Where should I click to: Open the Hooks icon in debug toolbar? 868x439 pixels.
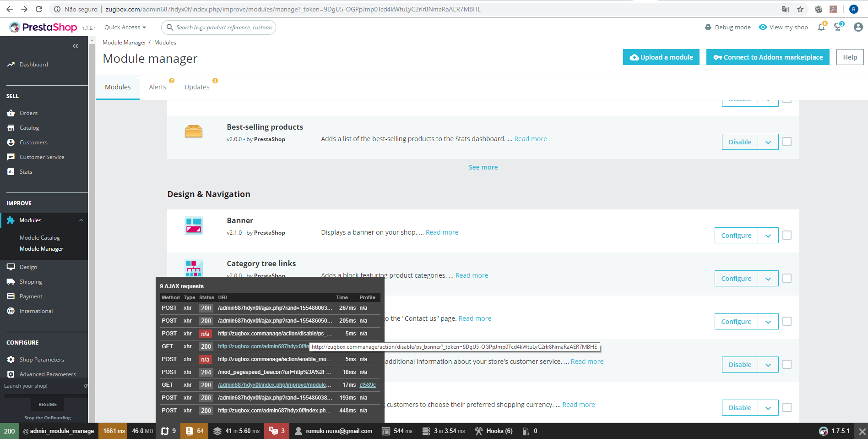point(478,431)
